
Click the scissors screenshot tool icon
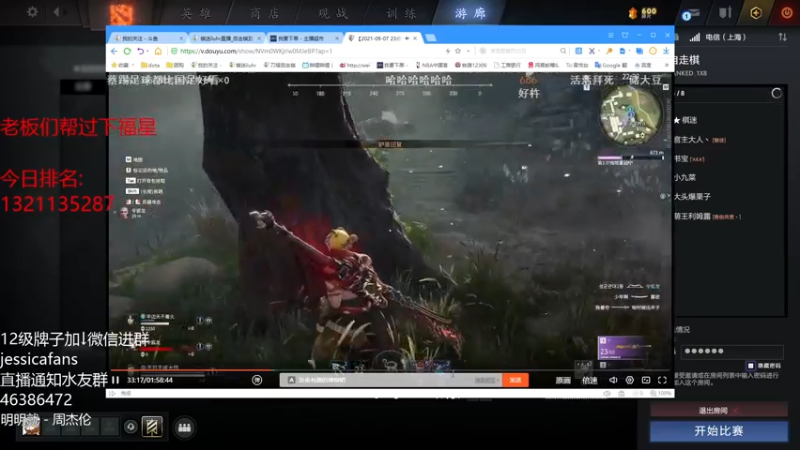[592, 51]
